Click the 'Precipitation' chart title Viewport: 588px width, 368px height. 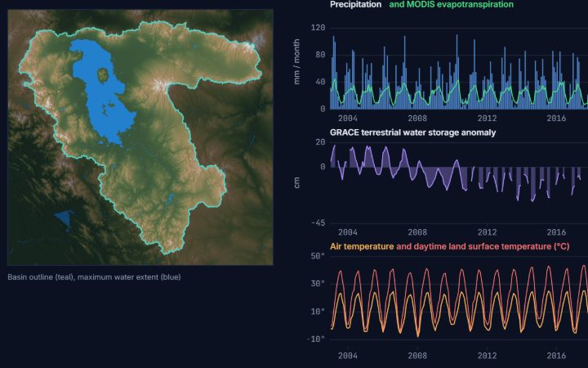(355, 5)
